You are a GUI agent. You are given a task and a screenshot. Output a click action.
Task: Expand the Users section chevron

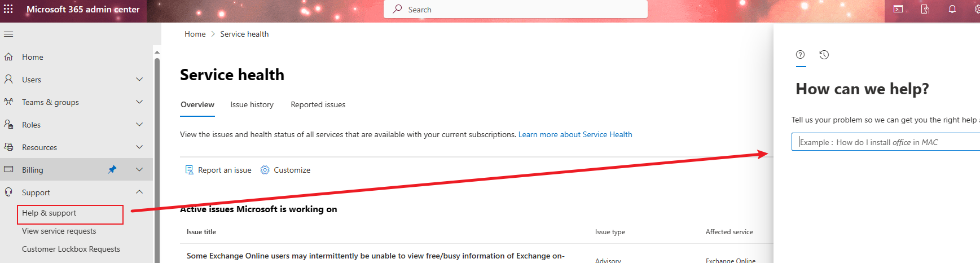pyautogui.click(x=139, y=80)
